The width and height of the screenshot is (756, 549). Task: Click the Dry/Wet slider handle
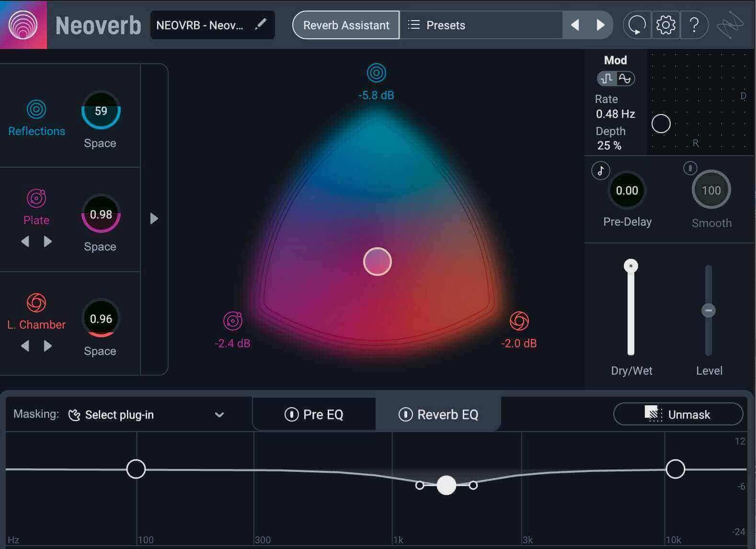[x=631, y=265]
